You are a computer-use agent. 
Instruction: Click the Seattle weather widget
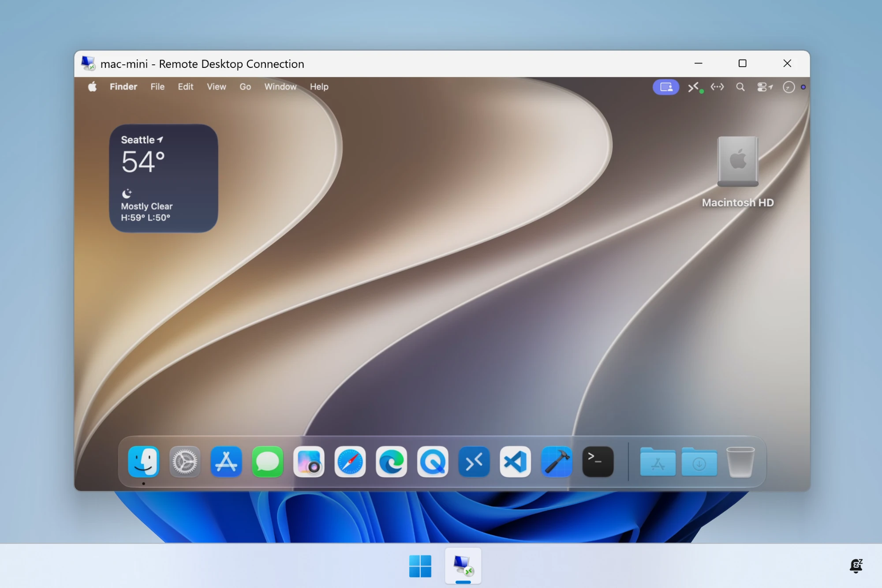coord(164,178)
